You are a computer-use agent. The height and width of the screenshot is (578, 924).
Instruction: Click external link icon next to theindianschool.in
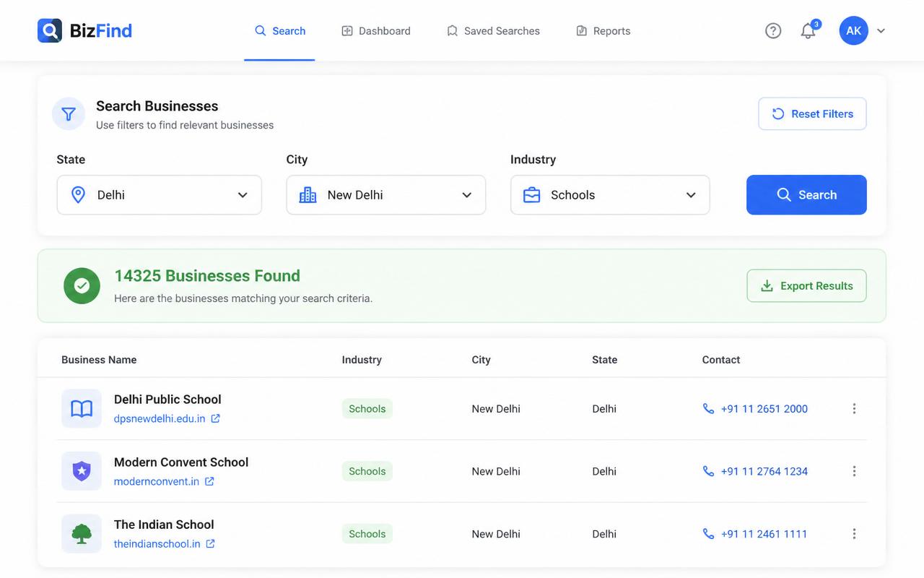[210, 544]
